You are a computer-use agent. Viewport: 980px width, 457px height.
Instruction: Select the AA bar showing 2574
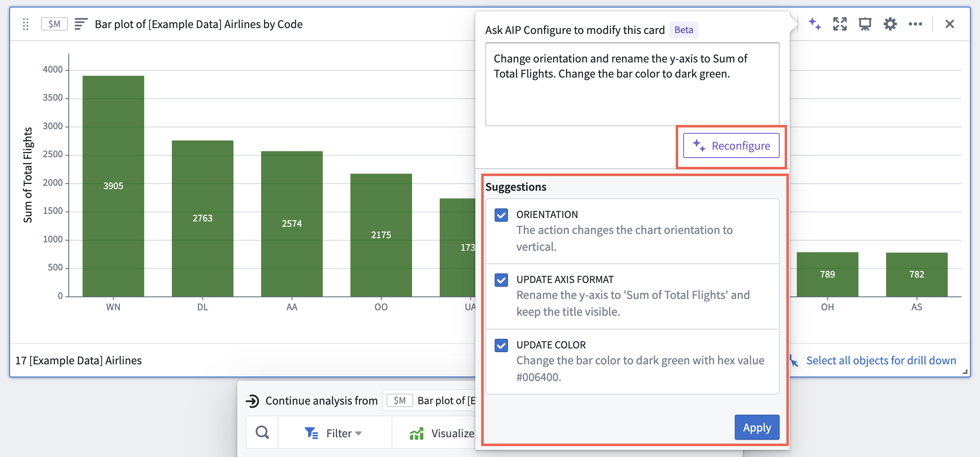point(292,224)
